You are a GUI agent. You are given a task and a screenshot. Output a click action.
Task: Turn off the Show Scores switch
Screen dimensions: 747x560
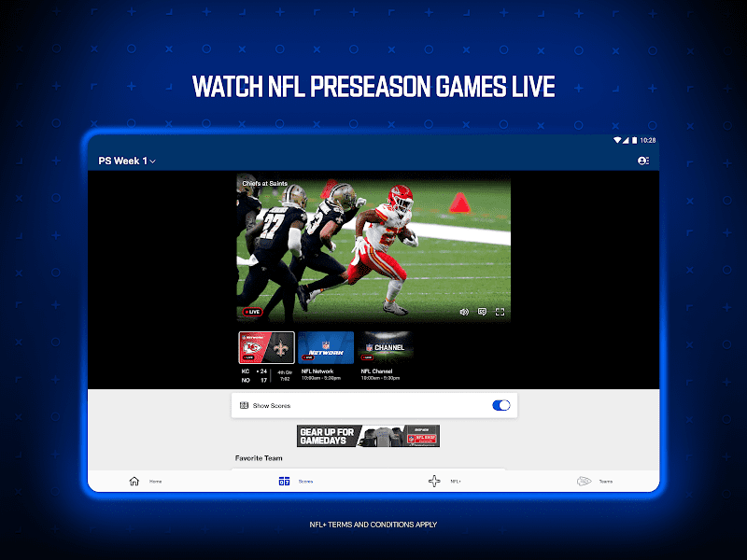[x=501, y=405]
